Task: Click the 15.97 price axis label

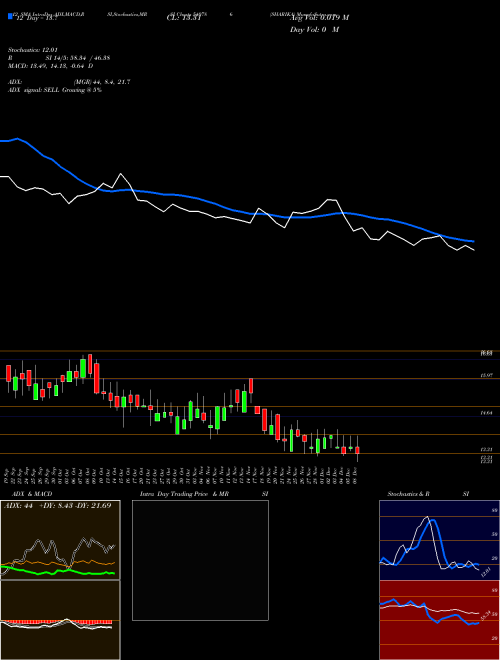Action: coord(487,375)
